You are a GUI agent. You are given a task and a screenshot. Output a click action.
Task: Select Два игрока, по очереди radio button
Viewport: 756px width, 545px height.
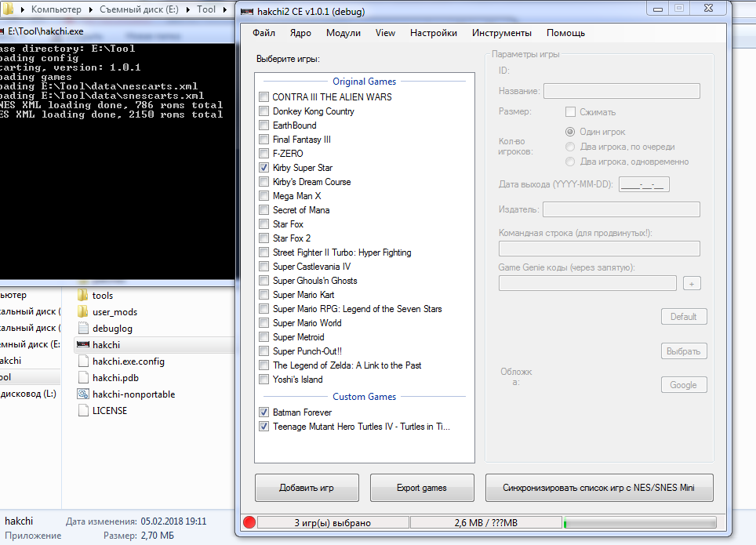coord(570,147)
